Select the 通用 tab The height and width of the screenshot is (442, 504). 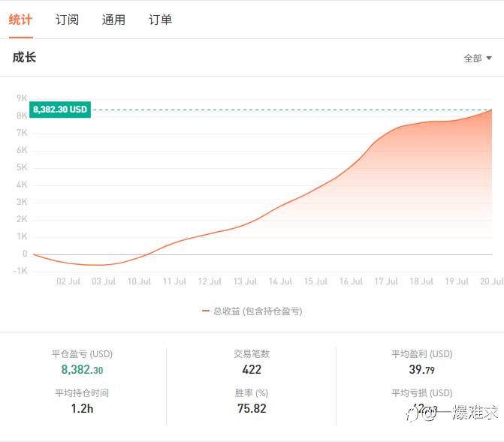pyautogui.click(x=113, y=20)
